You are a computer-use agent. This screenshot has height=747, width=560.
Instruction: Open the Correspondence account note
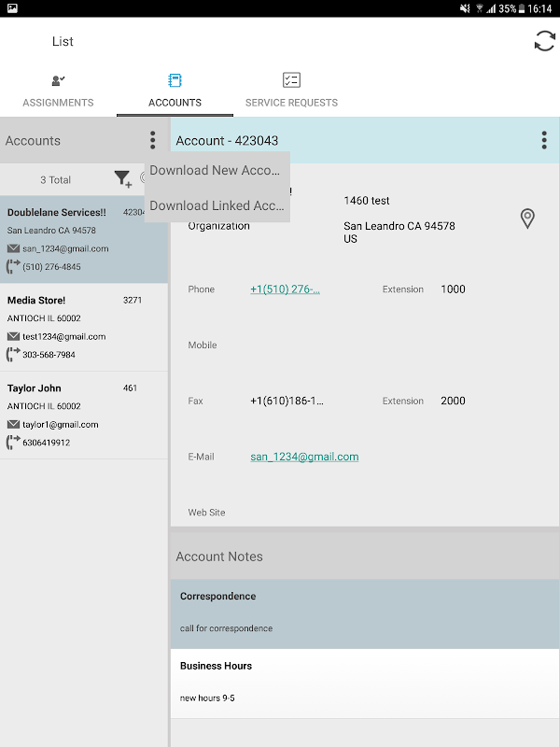point(365,613)
